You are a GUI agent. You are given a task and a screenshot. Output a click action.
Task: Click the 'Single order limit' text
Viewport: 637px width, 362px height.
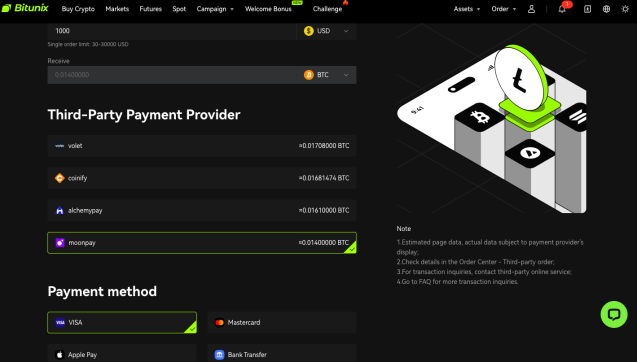tap(88, 44)
